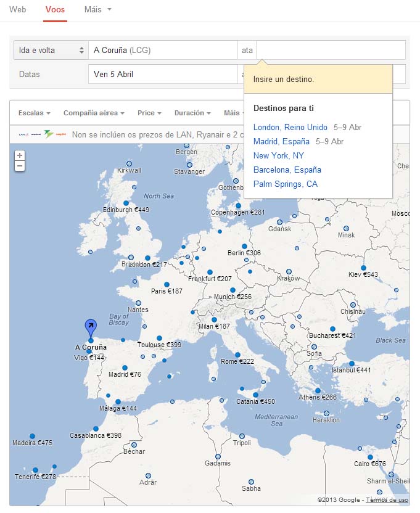This screenshot has height=513, width=420.
Task: Click the Sabha airport marker
Action: [x=251, y=482]
